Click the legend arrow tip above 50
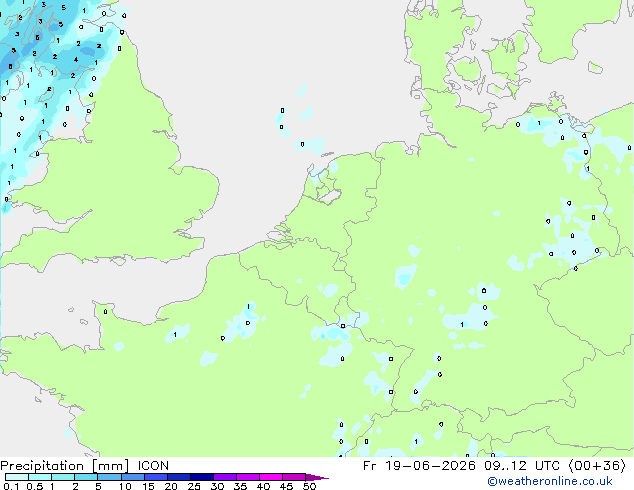634x490 pixels. click(318, 478)
